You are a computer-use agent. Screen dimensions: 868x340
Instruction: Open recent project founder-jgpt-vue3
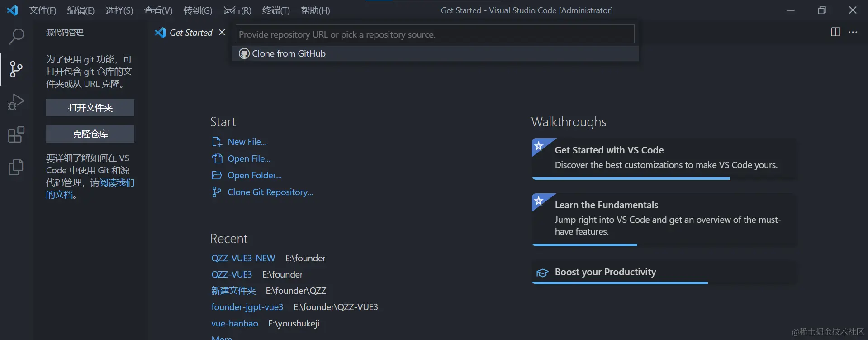(247, 307)
